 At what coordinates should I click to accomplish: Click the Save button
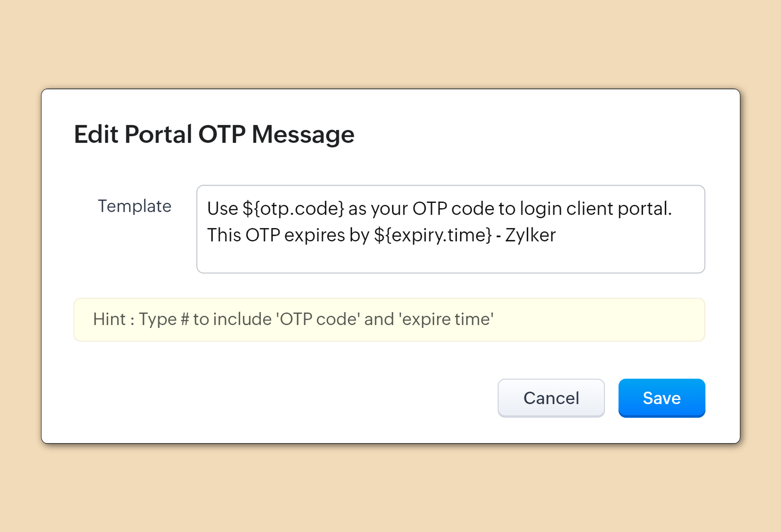661,398
